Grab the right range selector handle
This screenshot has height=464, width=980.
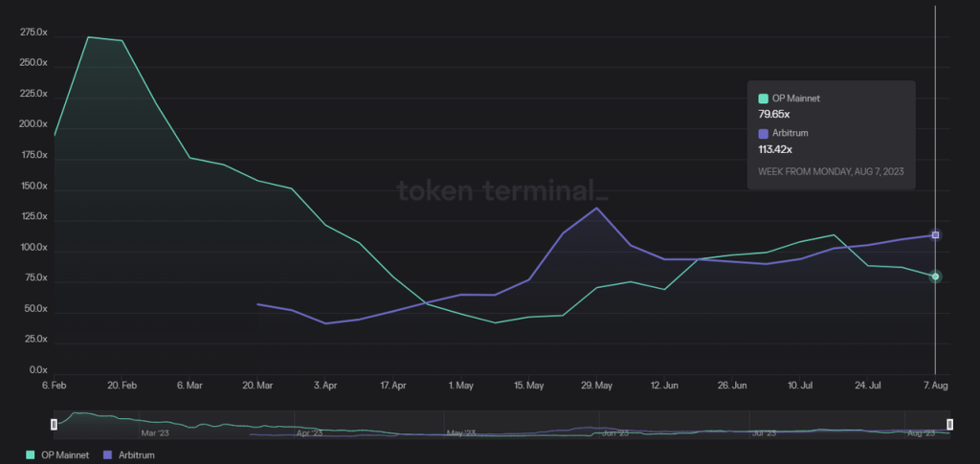[950, 425]
